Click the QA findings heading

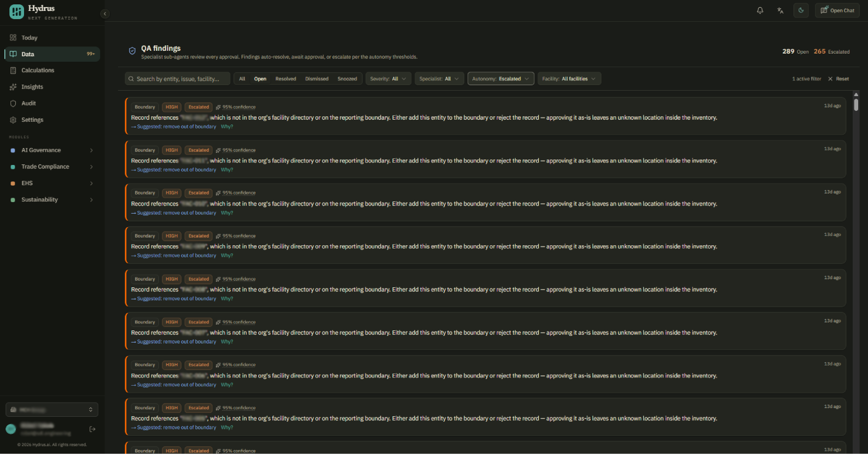pyautogui.click(x=161, y=48)
